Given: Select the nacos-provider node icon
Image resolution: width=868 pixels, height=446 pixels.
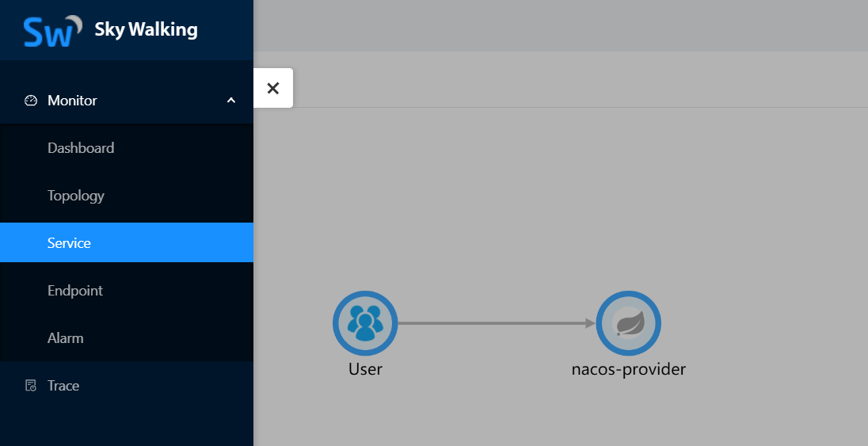Looking at the screenshot, I should point(628,323).
